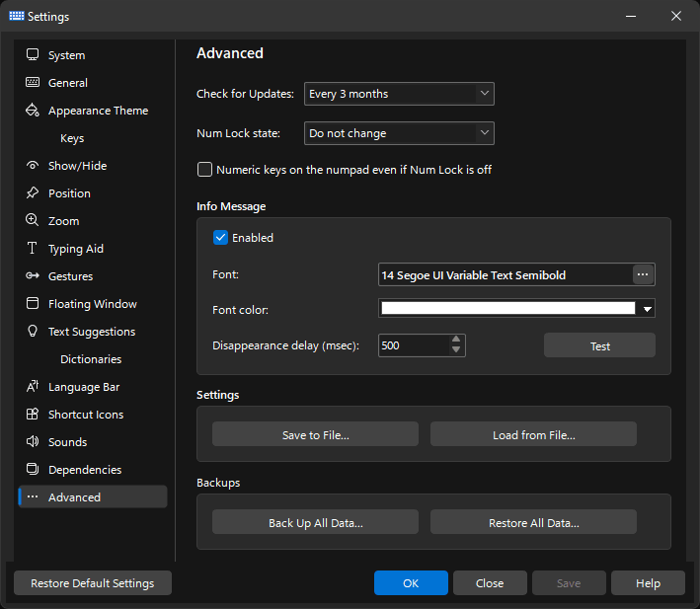Screen dimensions: 700x609
Task: Click the Text Suggestions lightbulb icon
Action: [x=33, y=331]
